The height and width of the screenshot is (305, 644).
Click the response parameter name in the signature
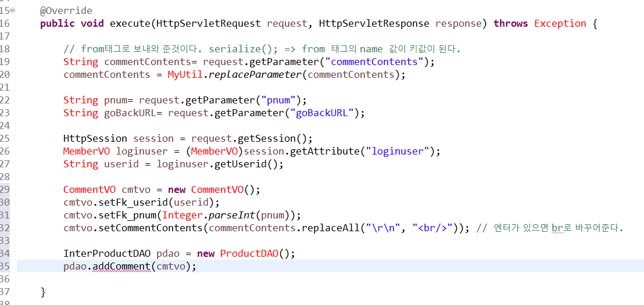tap(459, 23)
